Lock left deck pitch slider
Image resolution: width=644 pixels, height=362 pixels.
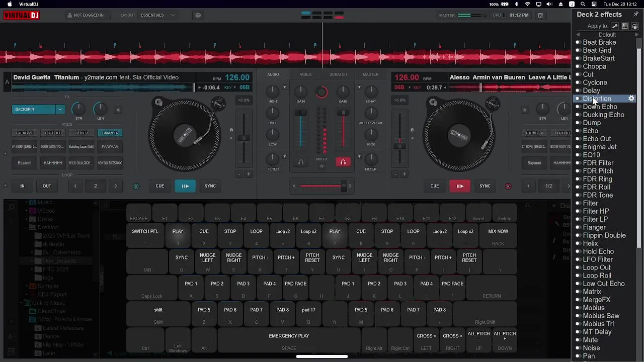(x=231, y=130)
